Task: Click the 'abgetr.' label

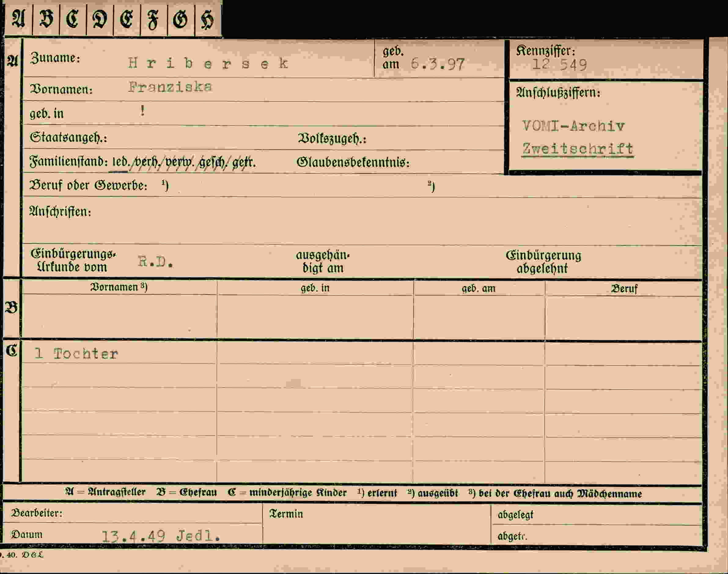Action: pos(512,536)
